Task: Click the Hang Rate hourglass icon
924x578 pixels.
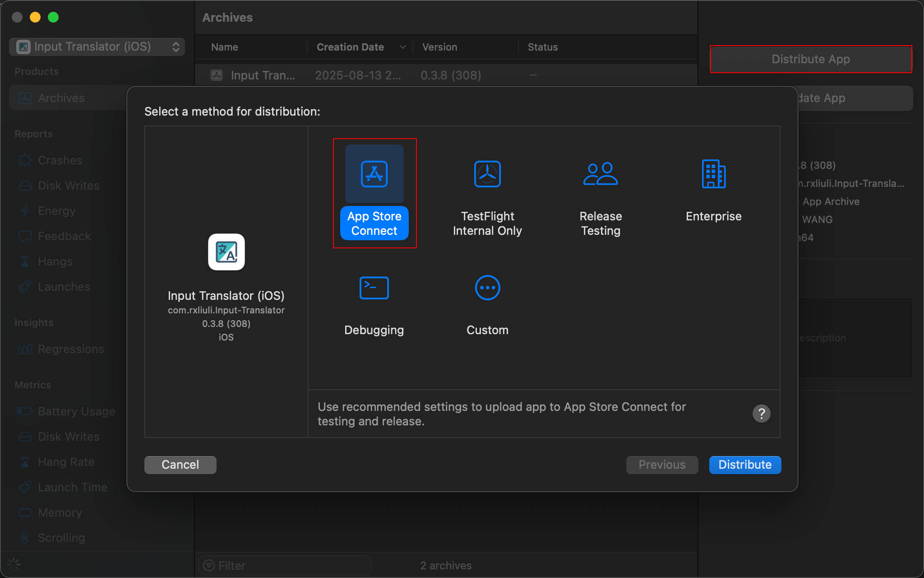Action: point(25,462)
